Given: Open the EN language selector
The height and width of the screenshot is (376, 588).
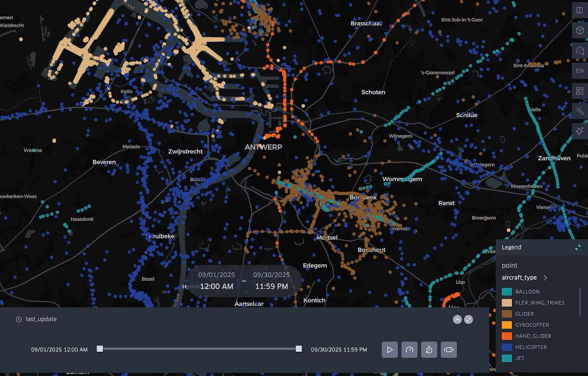Looking at the screenshot, I should (579, 70).
